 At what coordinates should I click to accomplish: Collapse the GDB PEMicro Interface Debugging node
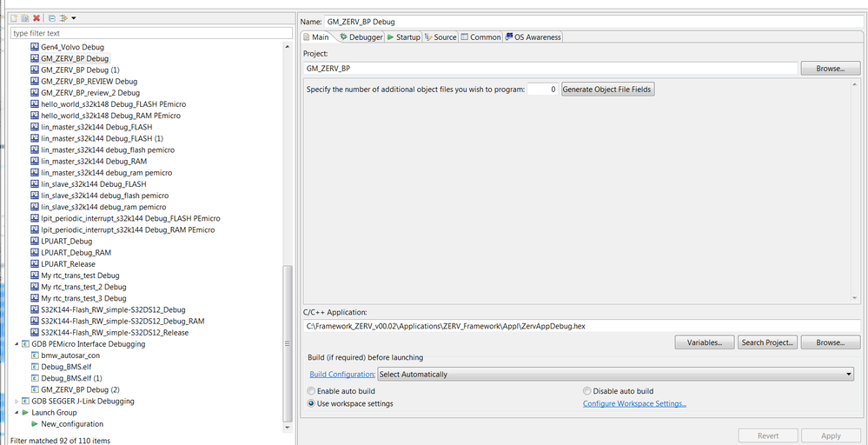[x=17, y=344]
